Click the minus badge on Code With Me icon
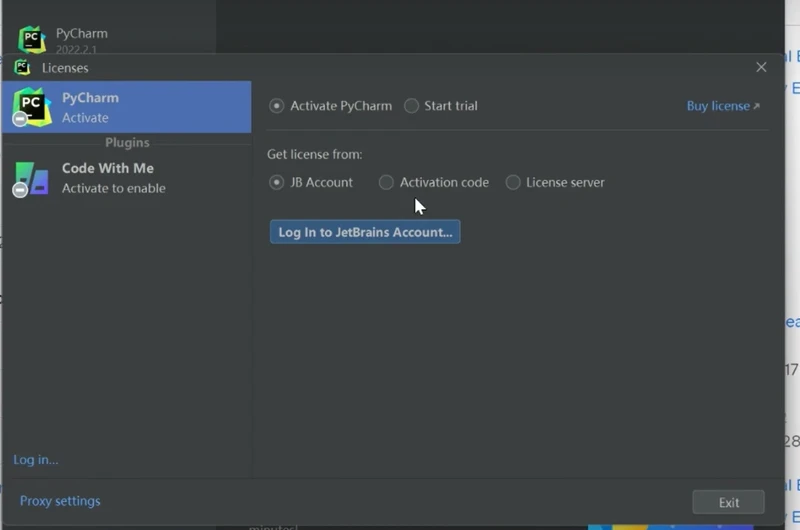 point(20,190)
